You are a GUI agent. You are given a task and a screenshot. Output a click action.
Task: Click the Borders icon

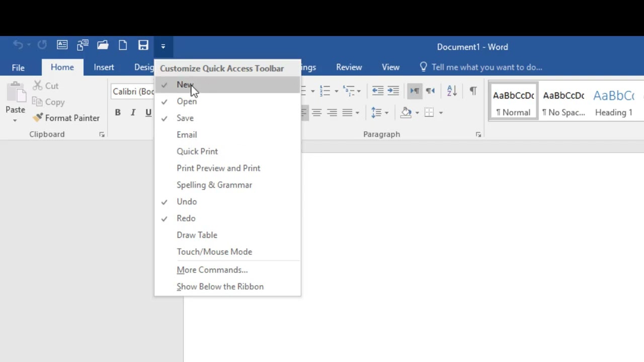tap(429, 113)
